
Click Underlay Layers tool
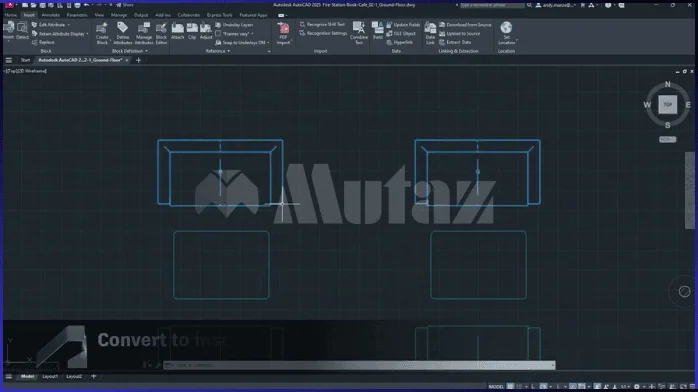tap(234, 25)
